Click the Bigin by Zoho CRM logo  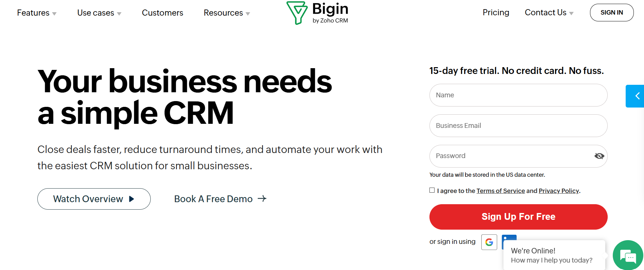point(317,13)
